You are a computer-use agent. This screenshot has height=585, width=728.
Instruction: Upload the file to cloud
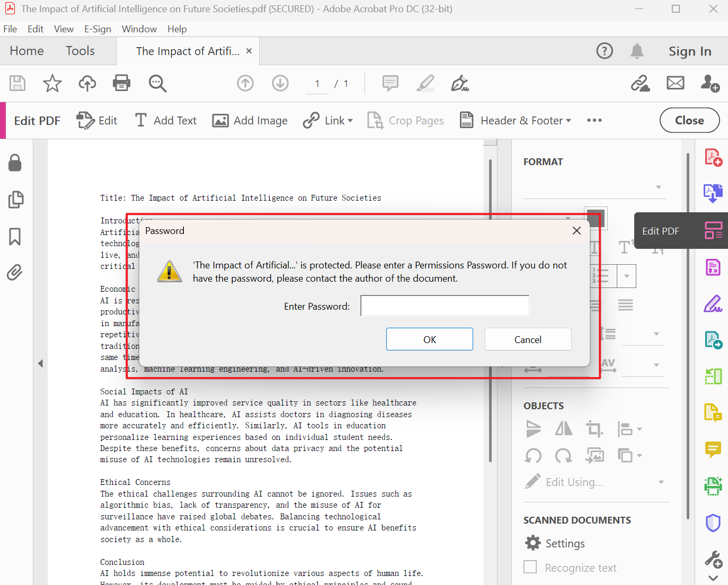point(87,83)
